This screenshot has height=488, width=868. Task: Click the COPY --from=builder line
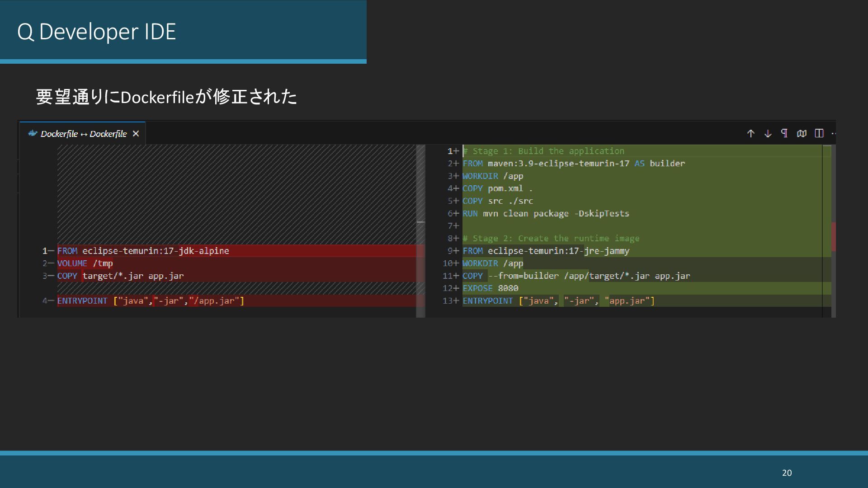click(x=576, y=276)
